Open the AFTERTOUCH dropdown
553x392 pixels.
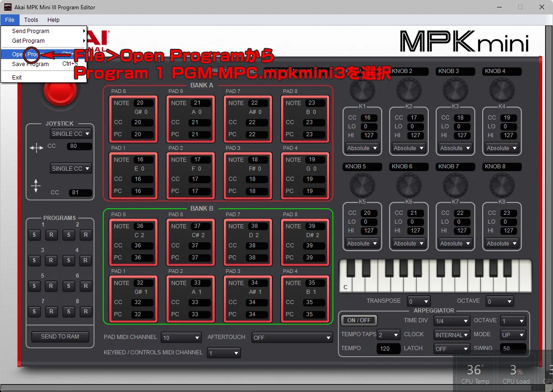(x=292, y=338)
